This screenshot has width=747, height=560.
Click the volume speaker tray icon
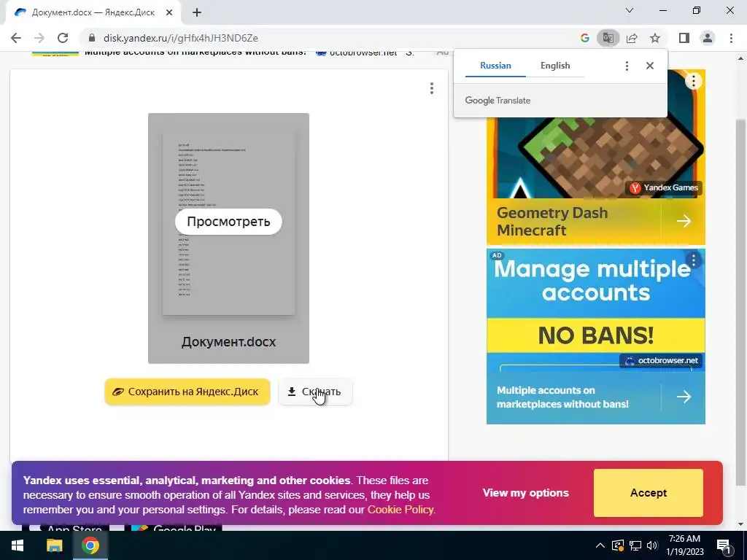point(652,545)
